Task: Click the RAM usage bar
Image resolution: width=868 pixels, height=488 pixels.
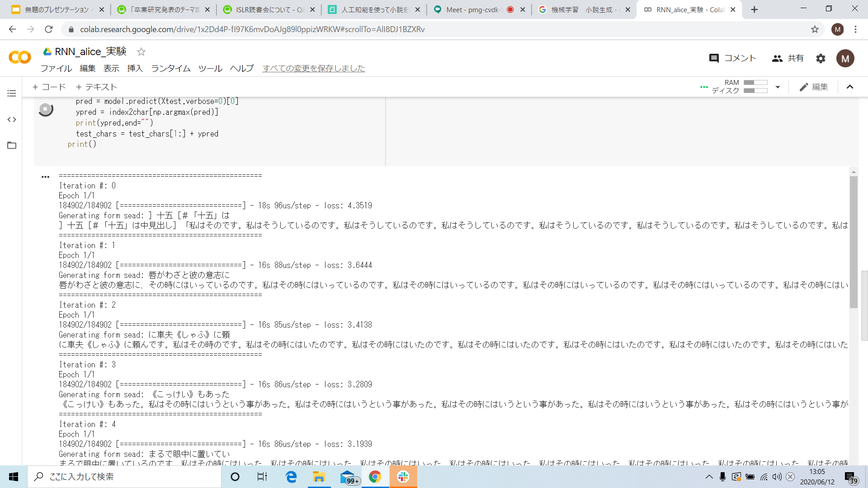Action: point(755,83)
